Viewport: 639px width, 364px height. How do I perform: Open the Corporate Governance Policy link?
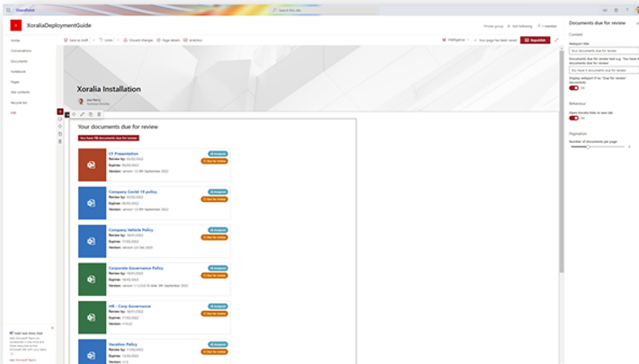tap(136, 268)
